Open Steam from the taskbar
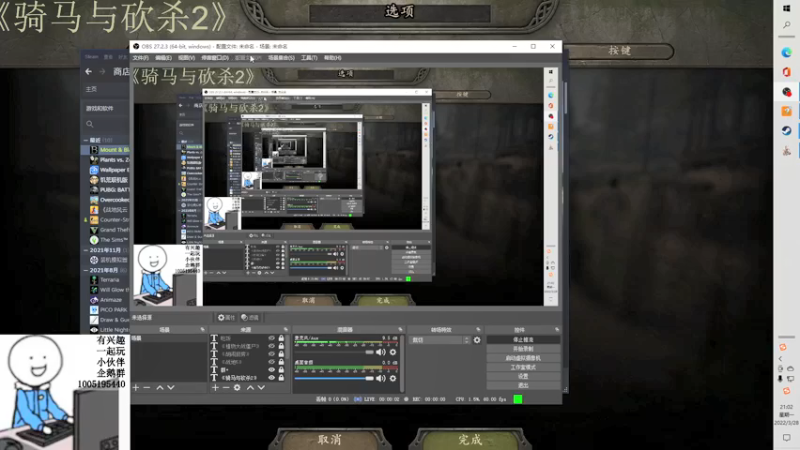The image size is (800, 450). click(786, 131)
